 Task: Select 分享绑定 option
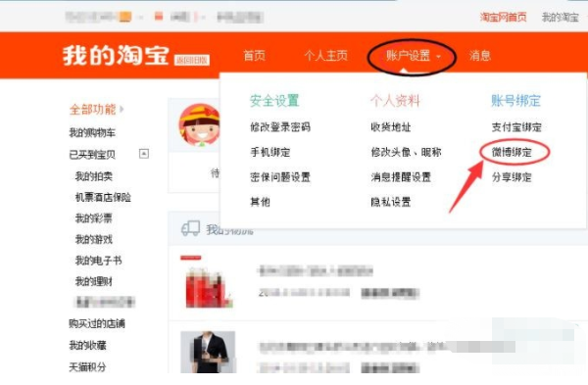[x=512, y=177]
